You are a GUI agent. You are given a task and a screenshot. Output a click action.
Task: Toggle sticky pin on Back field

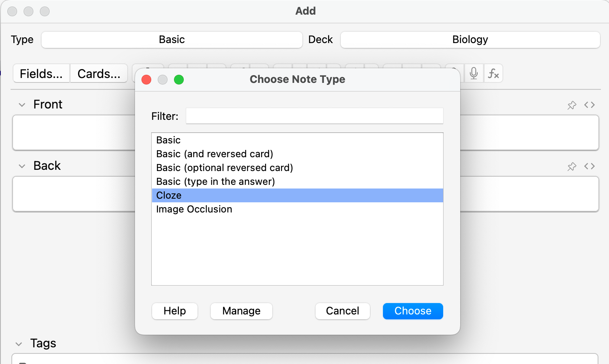tap(572, 167)
